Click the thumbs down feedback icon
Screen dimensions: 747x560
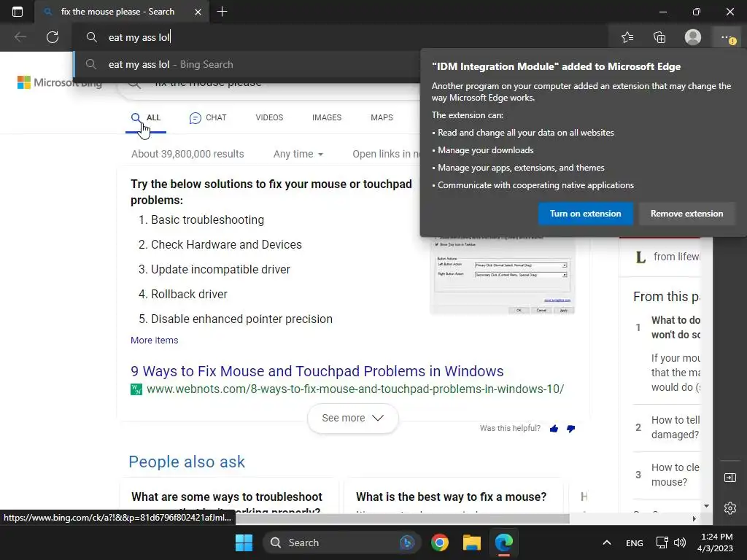[x=570, y=429]
